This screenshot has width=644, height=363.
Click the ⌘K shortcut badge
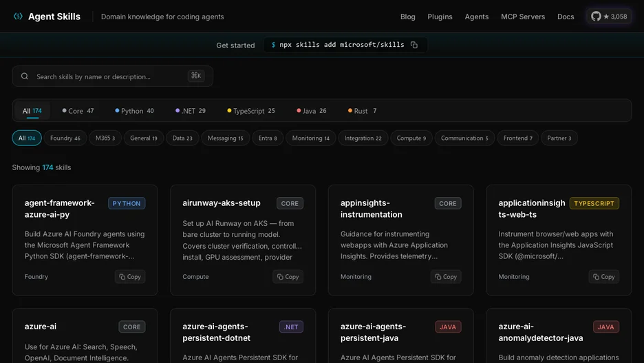[x=196, y=76]
